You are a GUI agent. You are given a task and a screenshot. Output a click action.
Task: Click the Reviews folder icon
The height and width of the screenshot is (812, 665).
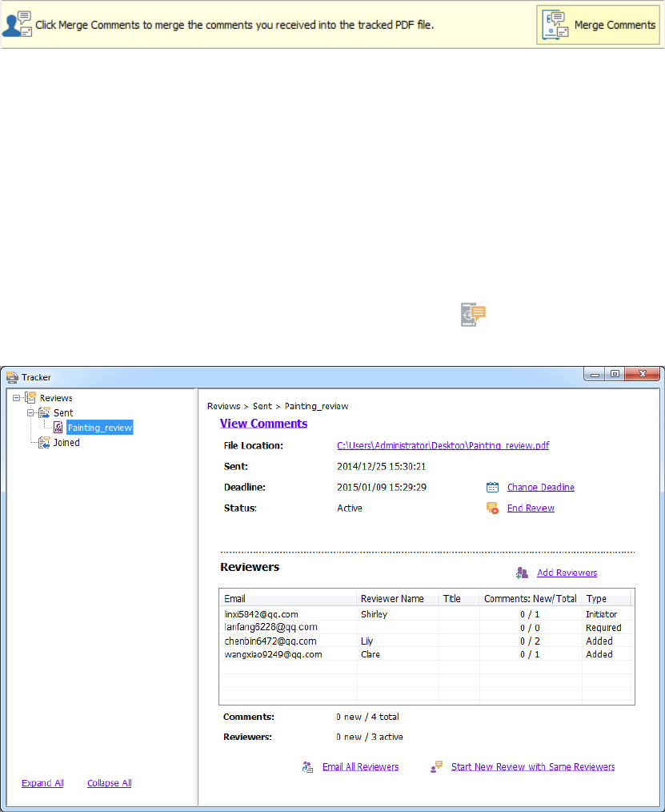(30, 398)
